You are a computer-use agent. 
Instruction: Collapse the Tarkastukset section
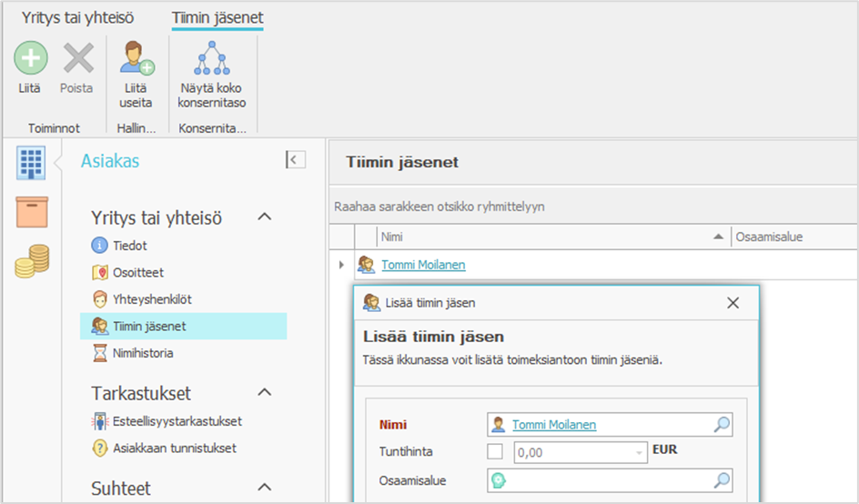[265, 392]
